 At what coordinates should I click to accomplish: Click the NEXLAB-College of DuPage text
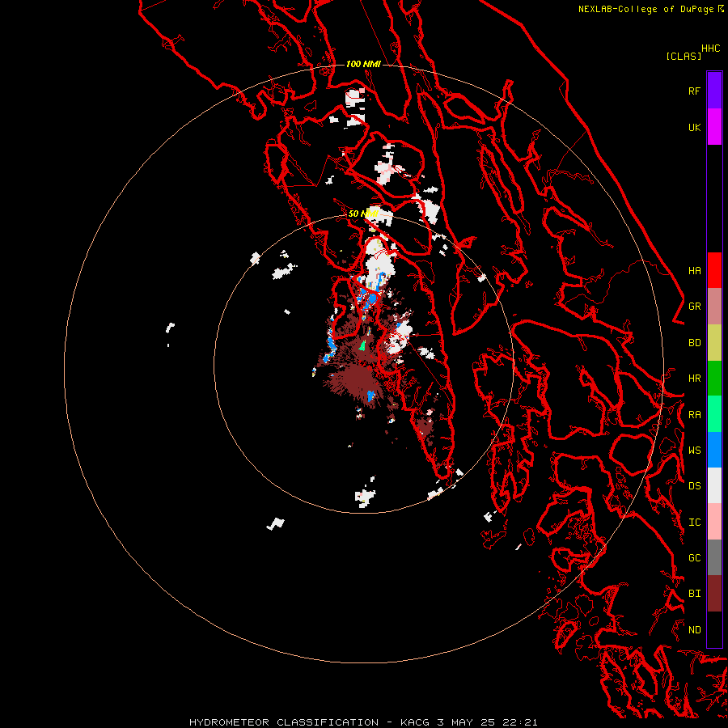(645, 9)
